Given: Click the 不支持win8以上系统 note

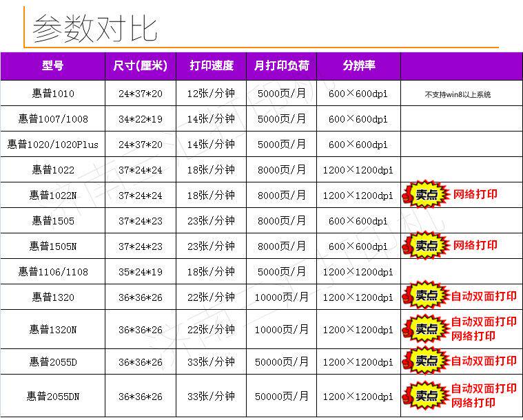Looking at the screenshot, I should pos(458,94).
